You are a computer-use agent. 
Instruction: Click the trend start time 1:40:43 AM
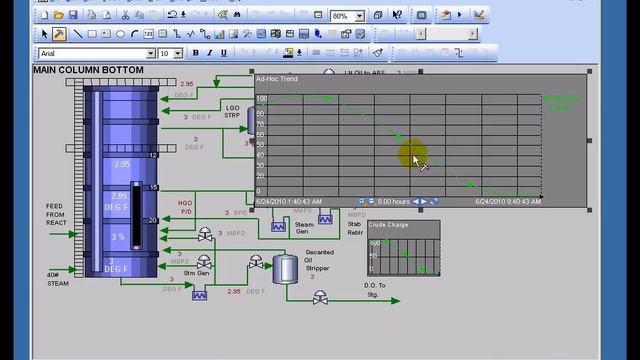289,202
